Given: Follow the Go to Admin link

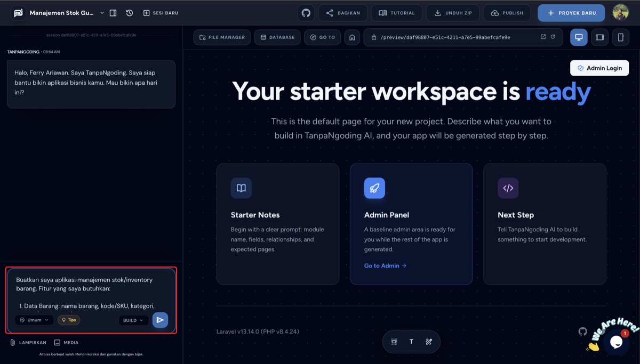Looking at the screenshot, I should coord(385,265).
